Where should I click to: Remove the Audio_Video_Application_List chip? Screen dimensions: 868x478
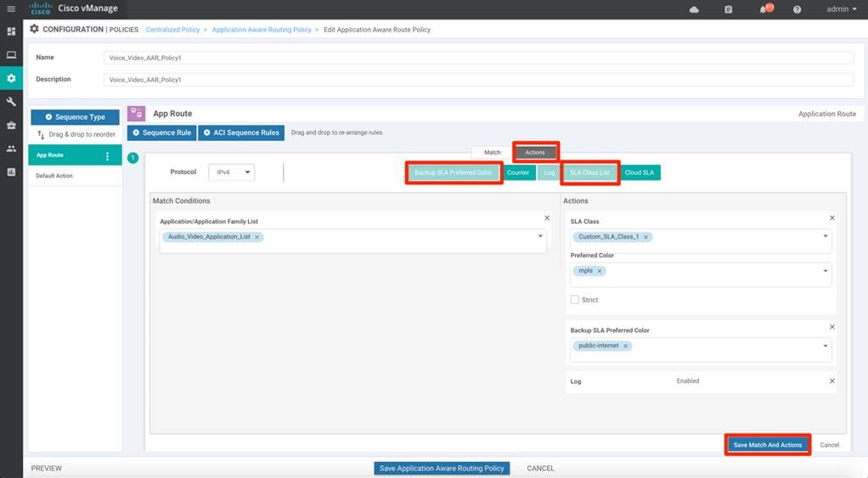tap(256, 237)
